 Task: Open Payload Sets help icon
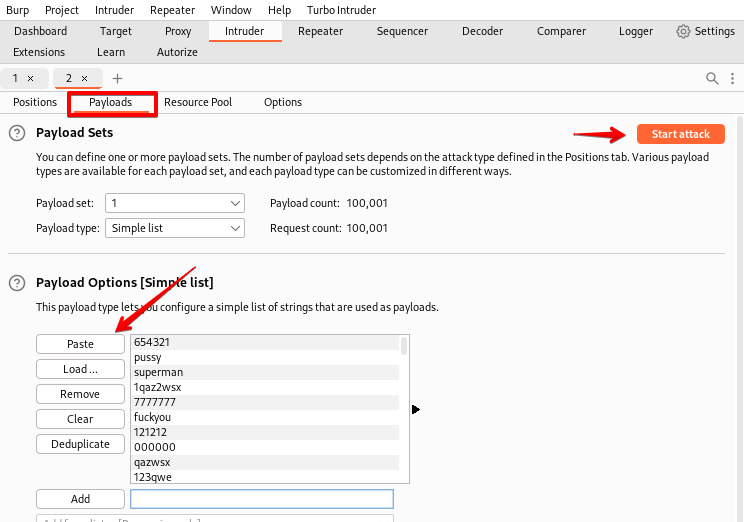point(17,133)
